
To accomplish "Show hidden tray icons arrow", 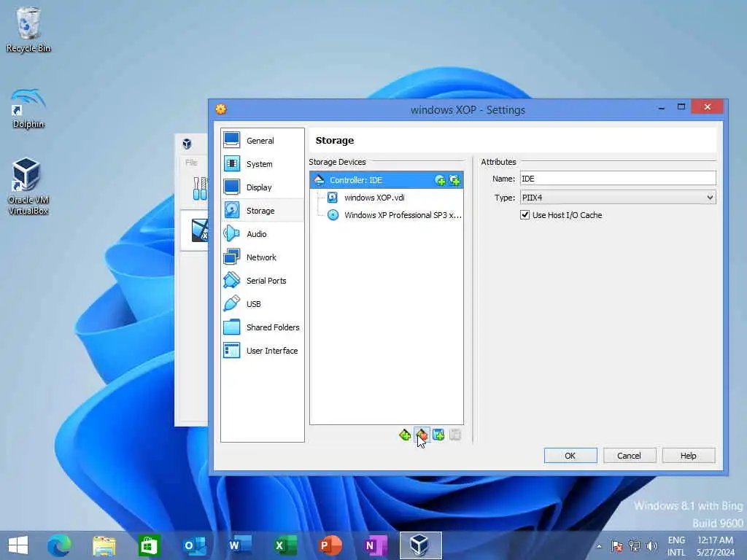I will [599, 546].
